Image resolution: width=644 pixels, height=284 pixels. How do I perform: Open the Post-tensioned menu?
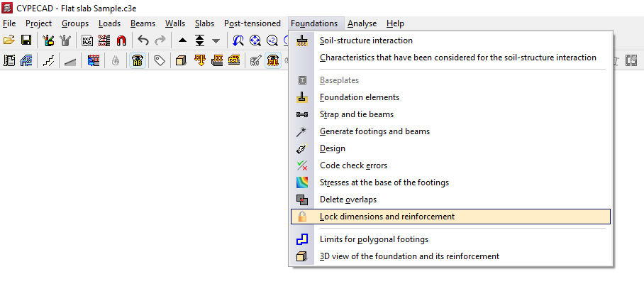tap(252, 23)
